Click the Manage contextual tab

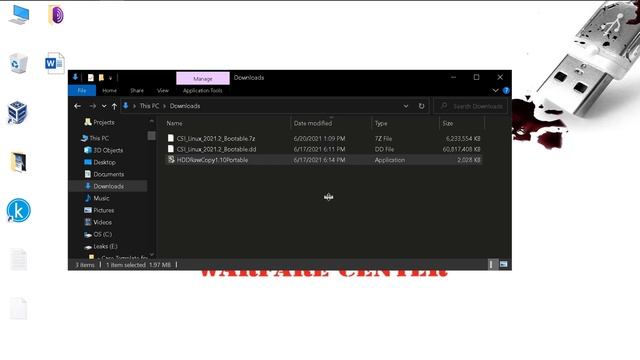click(x=203, y=78)
